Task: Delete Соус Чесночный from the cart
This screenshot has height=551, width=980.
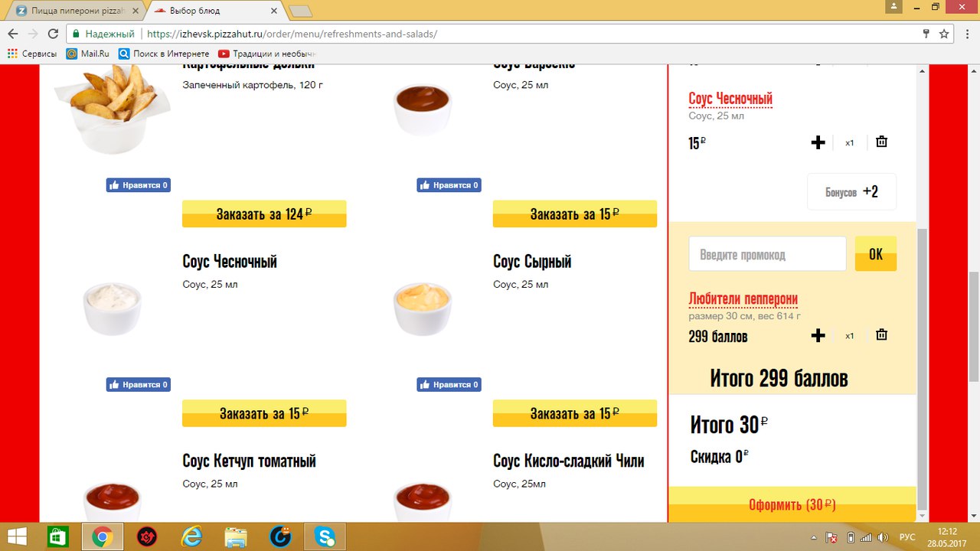Action: [881, 142]
